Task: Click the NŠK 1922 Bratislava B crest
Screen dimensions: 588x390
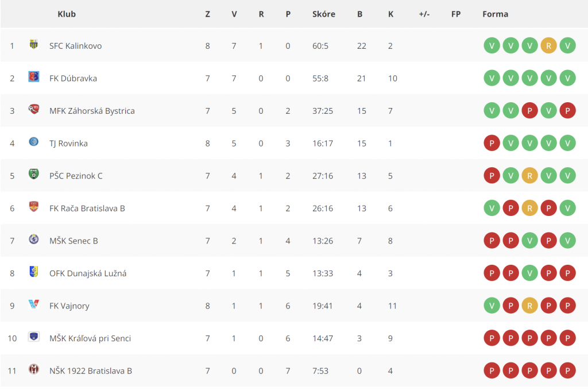Action: 34,369
